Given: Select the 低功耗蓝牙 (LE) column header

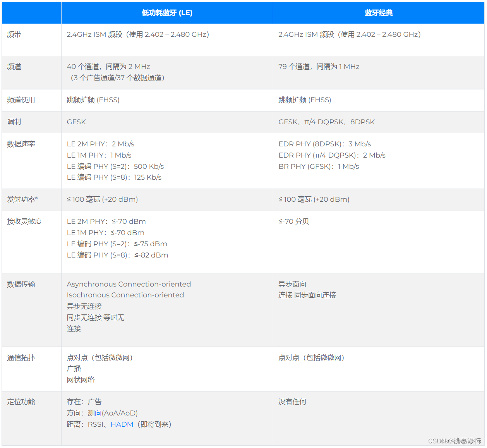Looking at the screenshot, I should pos(167,13).
